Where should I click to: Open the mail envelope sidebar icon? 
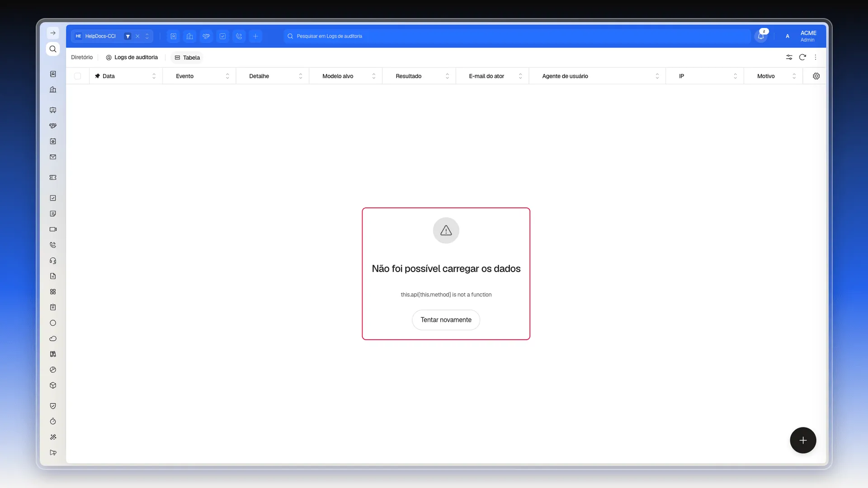(53, 157)
